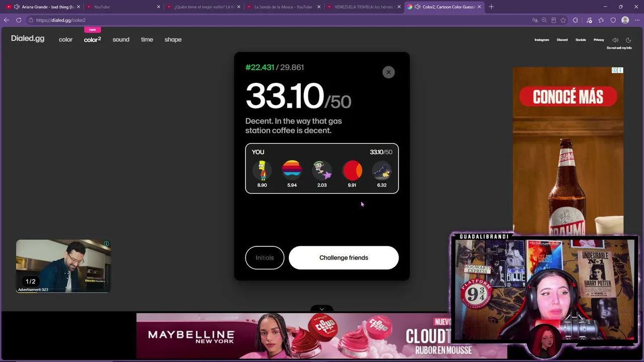
Task: Bookmark this page with the star icon
Action: point(563,20)
